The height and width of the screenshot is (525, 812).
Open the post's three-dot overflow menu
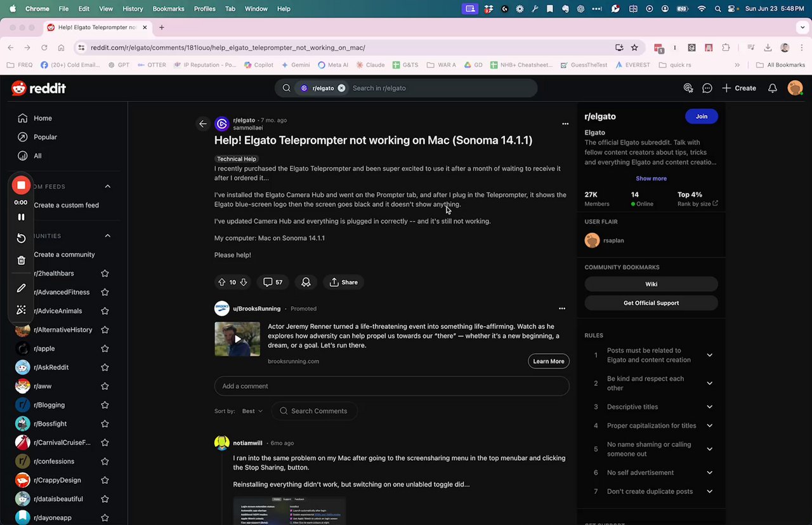coord(565,124)
